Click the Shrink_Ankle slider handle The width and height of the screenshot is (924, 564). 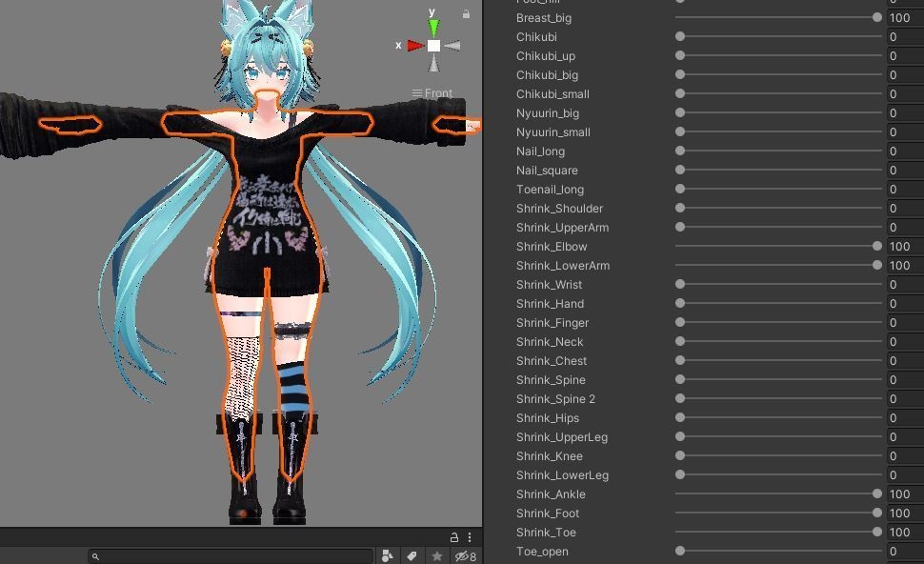tap(877, 493)
